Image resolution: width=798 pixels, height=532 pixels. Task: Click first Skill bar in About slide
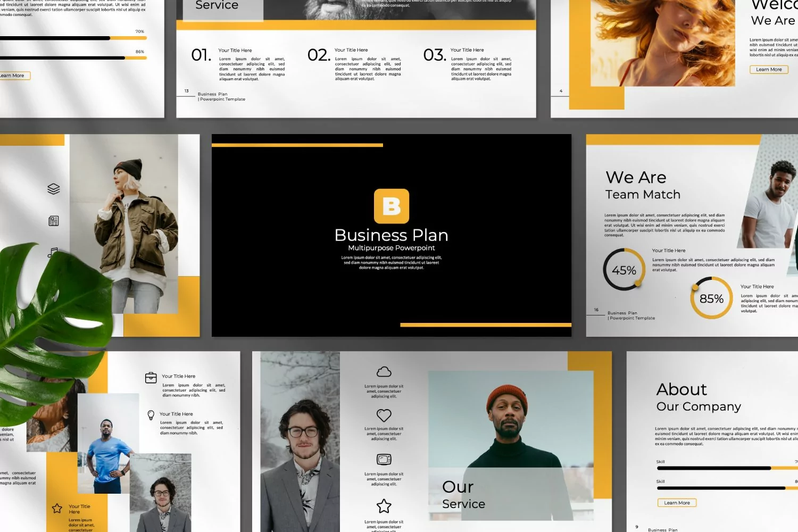tap(727, 468)
